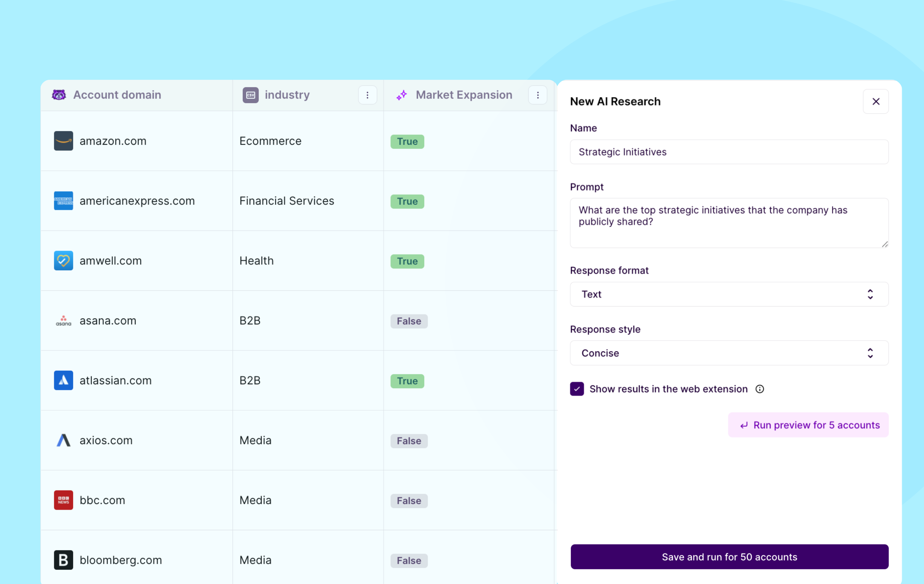Click the False badge for asana.com
The height and width of the screenshot is (584, 924).
tap(409, 321)
